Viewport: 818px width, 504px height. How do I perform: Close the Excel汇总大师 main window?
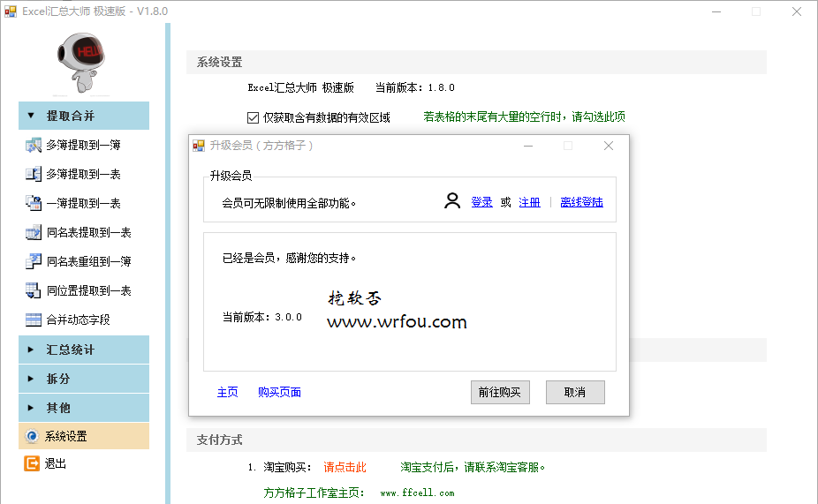[x=797, y=11]
